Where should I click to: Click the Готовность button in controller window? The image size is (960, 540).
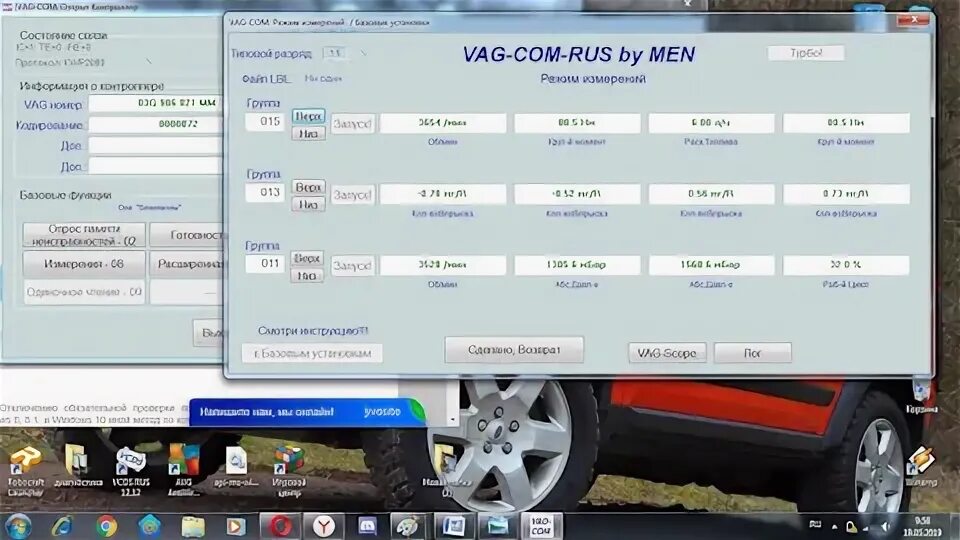click(x=187, y=235)
